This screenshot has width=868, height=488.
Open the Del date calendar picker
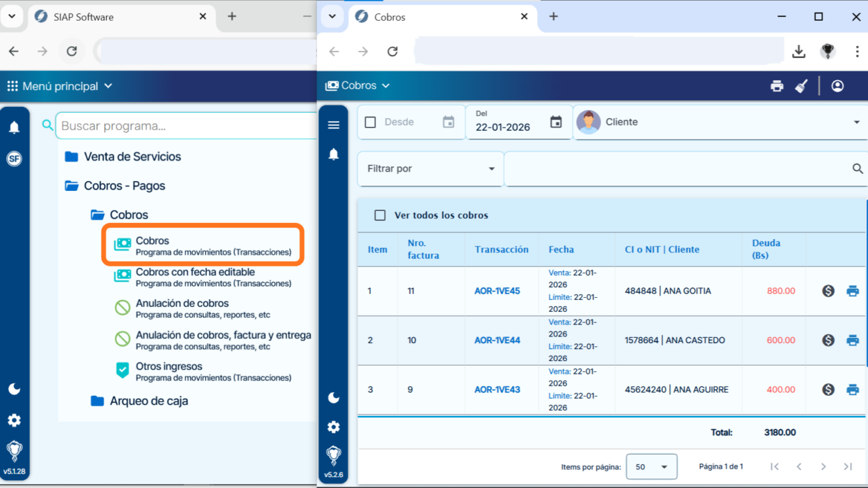coord(556,122)
